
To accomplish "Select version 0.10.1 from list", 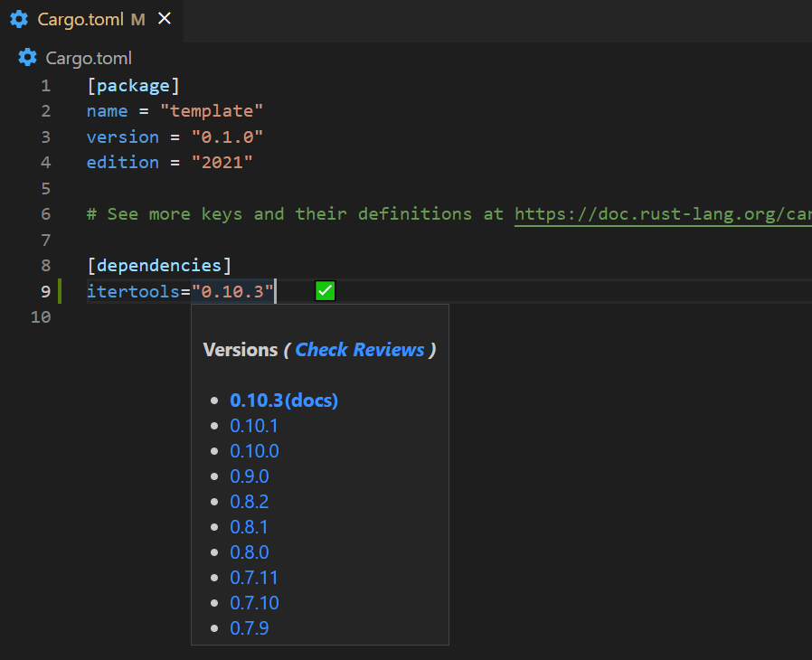I will (x=254, y=426).
